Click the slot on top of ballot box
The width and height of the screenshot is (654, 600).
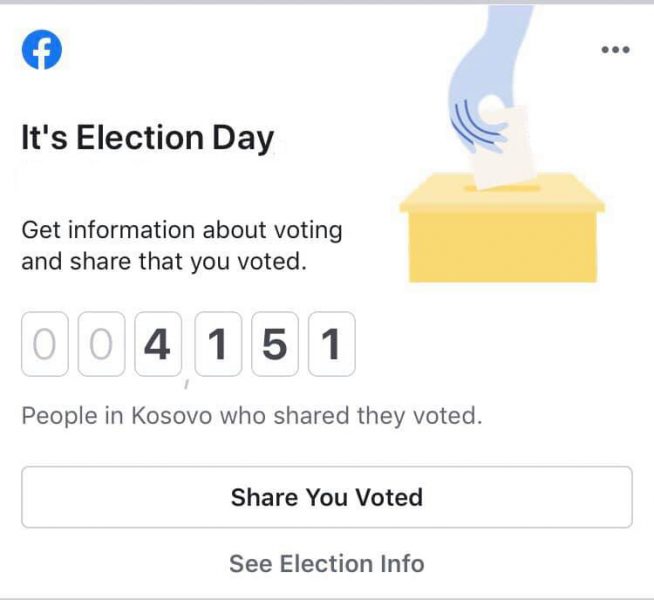503,188
